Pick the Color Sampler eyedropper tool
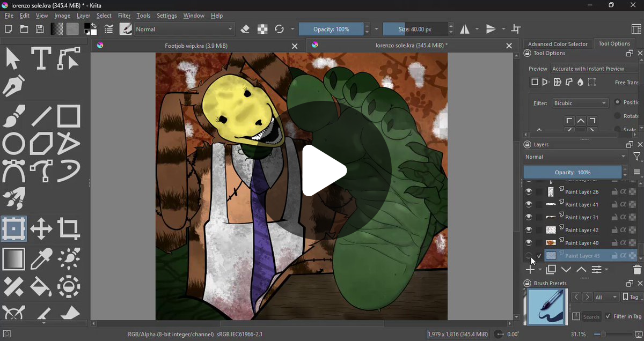 pos(41,260)
